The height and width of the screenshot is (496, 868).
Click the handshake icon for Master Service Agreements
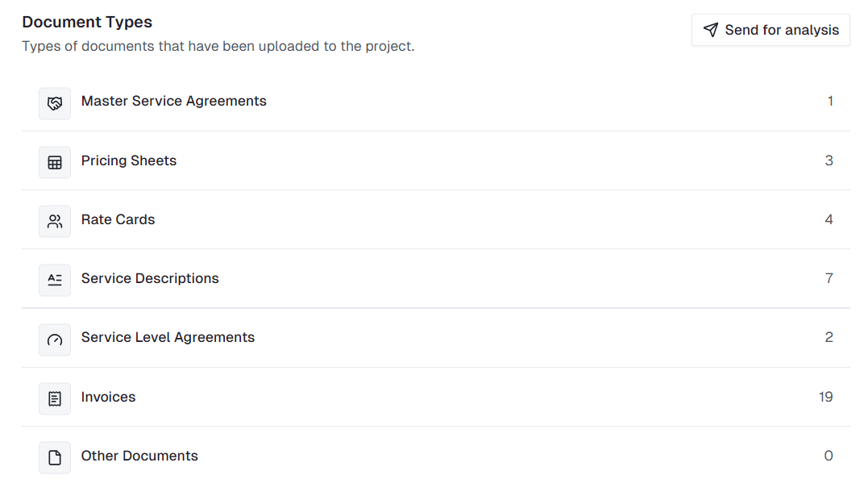(55, 103)
